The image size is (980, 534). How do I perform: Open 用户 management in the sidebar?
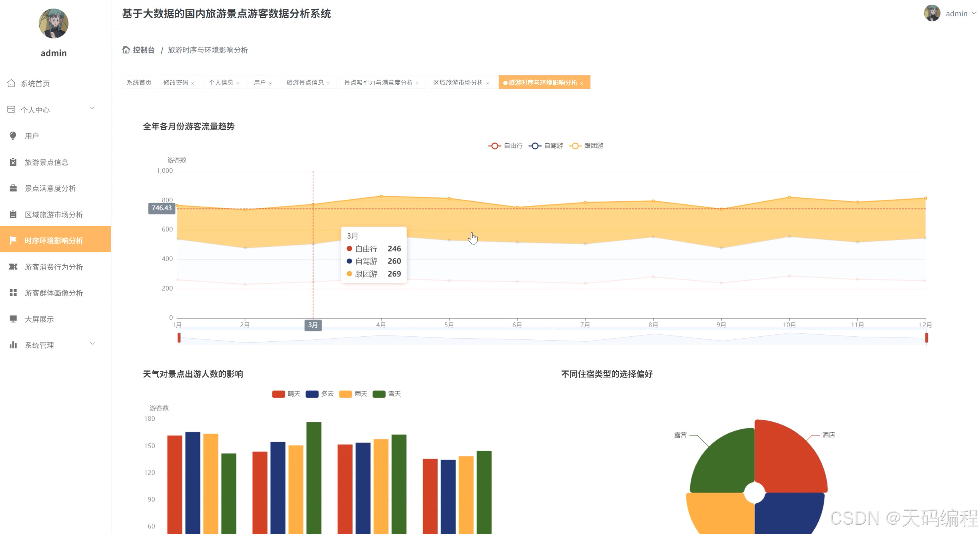(55, 135)
